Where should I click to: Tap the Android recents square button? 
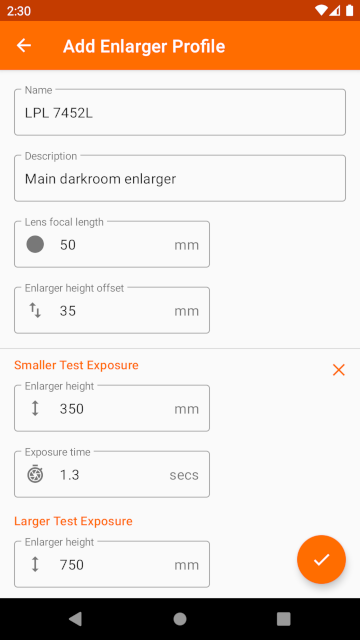pos(284,619)
